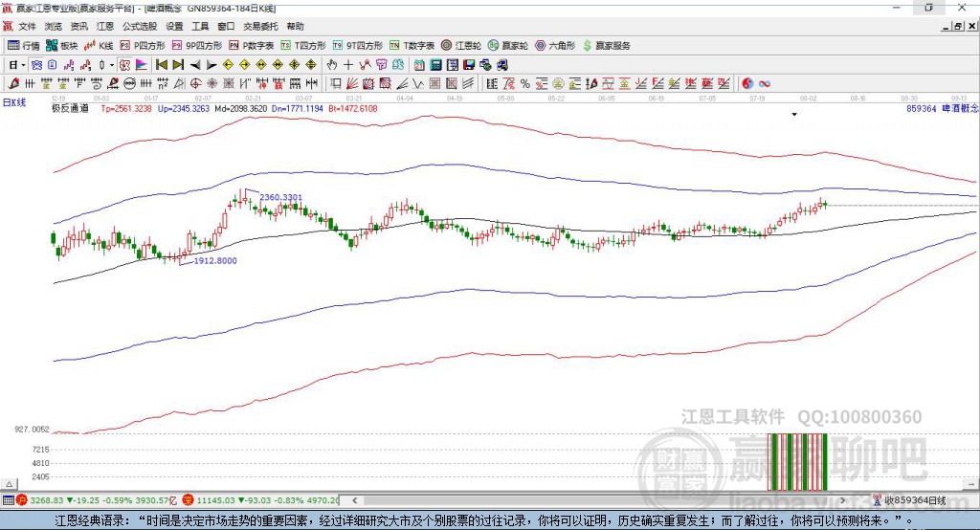Click the 1912.8000 low price label
Screen dimensions: 980x530
(215, 260)
